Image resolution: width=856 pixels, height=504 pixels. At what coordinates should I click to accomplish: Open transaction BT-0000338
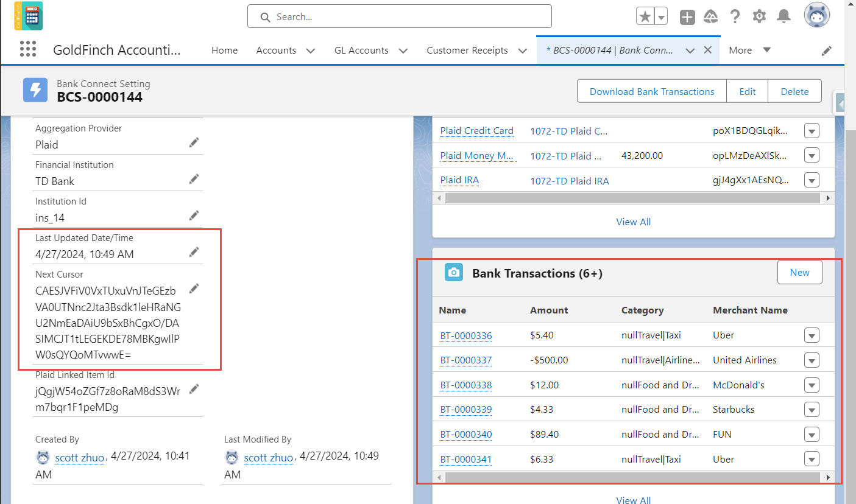coord(465,385)
